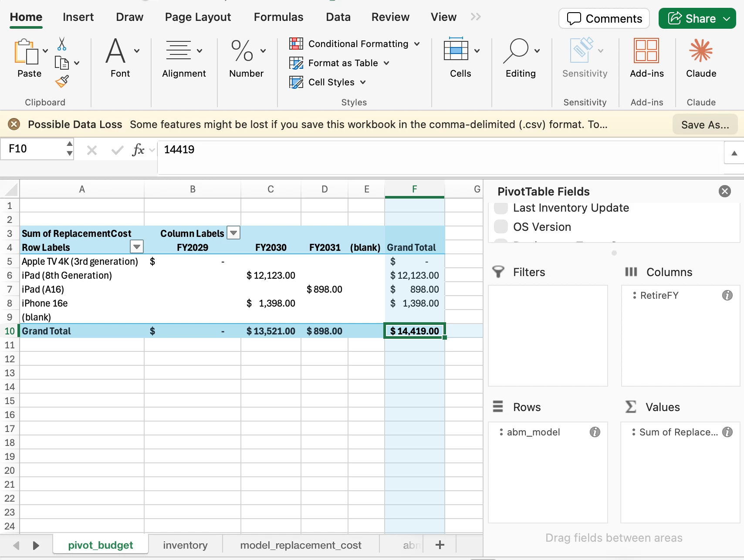
Task: Switch to the Insert ribbon tab
Action: (x=78, y=17)
